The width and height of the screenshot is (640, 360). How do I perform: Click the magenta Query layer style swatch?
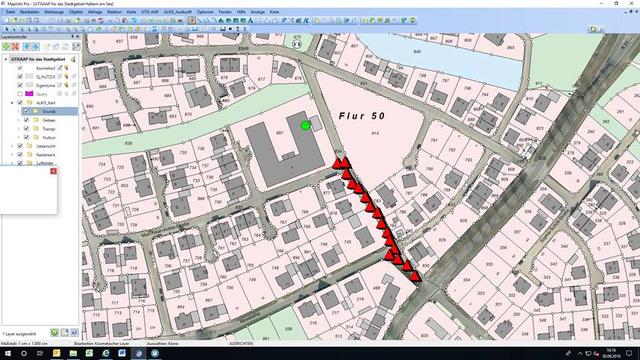[x=29, y=94]
